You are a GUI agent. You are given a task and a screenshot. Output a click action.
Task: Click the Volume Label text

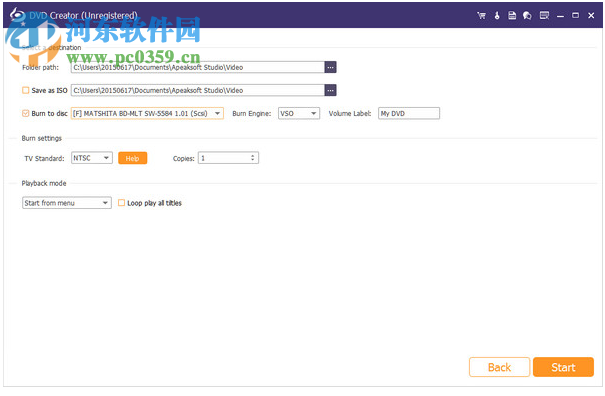pyautogui.click(x=350, y=113)
